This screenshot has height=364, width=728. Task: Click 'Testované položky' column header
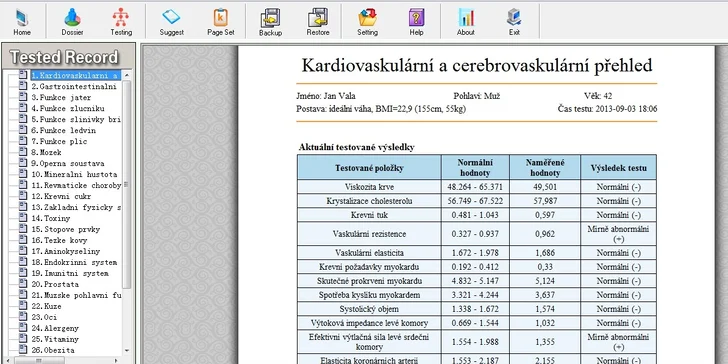click(x=369, y=168)
